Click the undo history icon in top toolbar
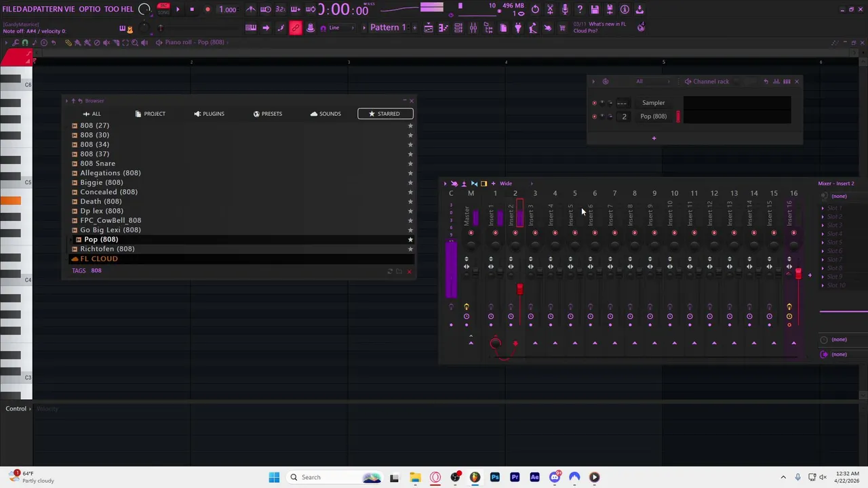 535,9
